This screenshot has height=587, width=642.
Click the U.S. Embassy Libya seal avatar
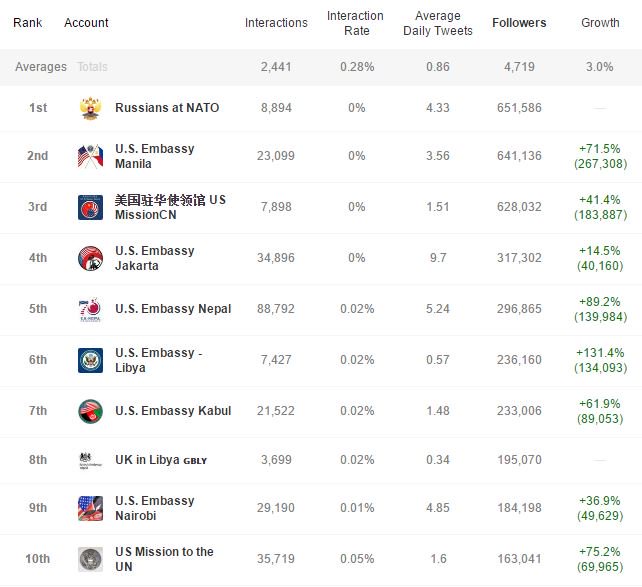[90, 360]
